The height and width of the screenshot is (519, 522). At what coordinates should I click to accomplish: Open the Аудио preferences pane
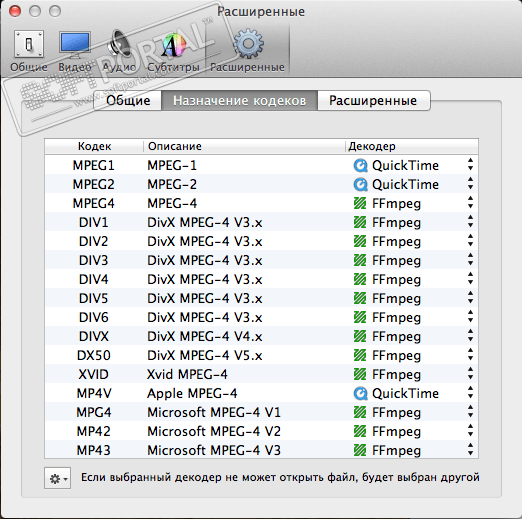coord(119,50)
